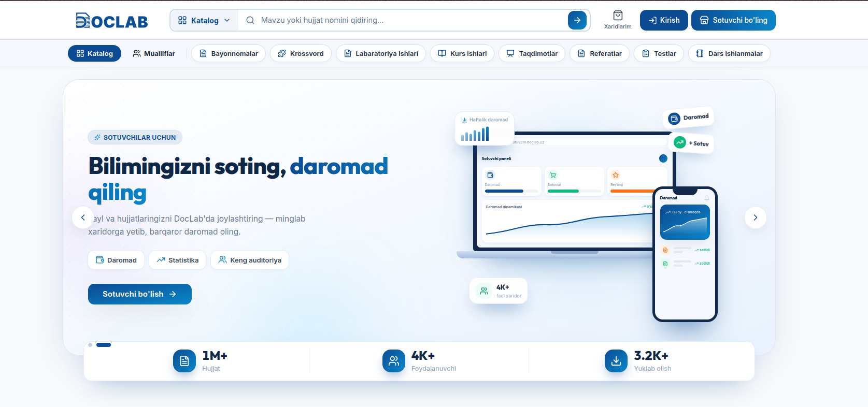Click the Hujjat document stat icon
Viewport: 868px width, 407px height.
pos(184,361)
